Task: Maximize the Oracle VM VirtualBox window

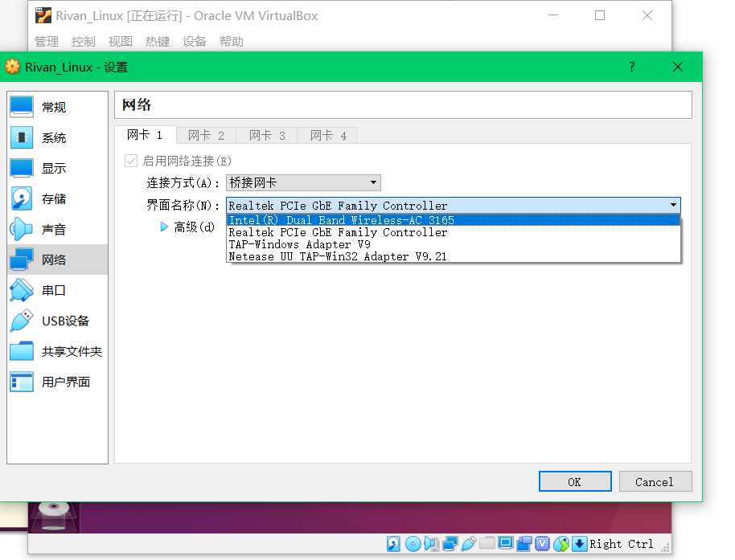Action: pyautogui.click(x=600, y=15)
